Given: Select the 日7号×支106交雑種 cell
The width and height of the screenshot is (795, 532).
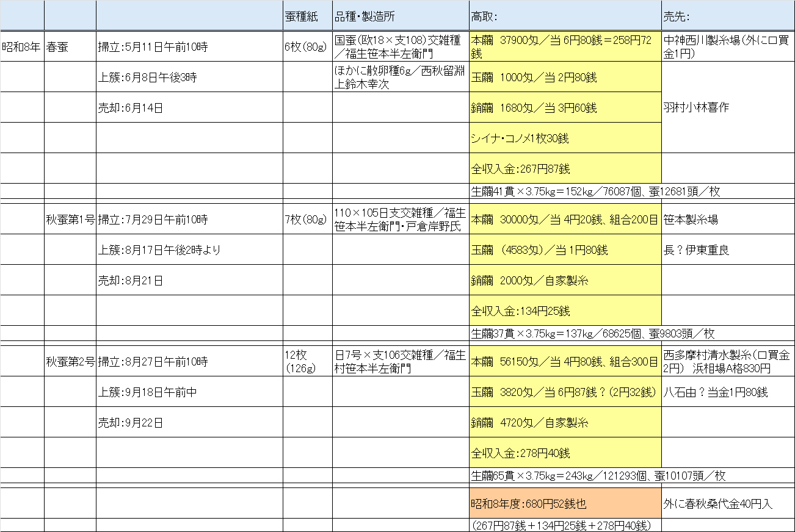Looking at the screenshot, I should coord(401,361).
